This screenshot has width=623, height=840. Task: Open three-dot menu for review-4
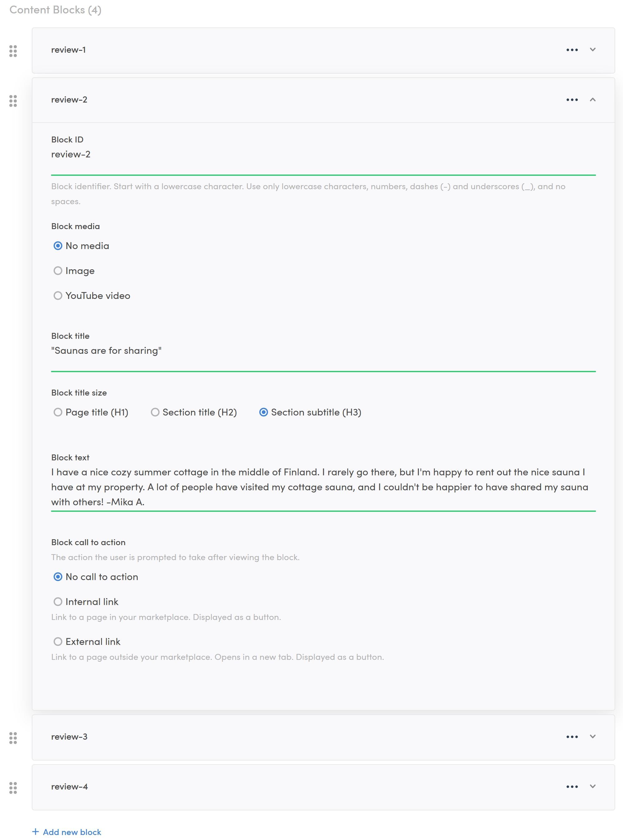pyautogui.click(x=572, y=786)
